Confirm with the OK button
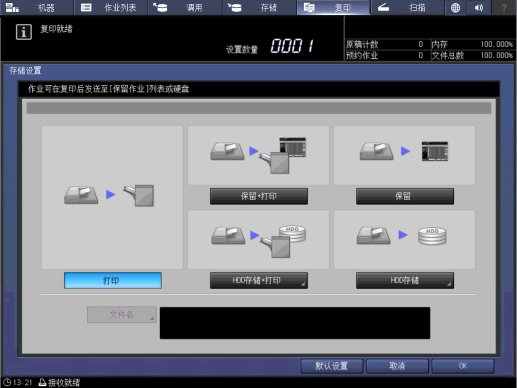The image size is (517, 388). tap(463, 366)
